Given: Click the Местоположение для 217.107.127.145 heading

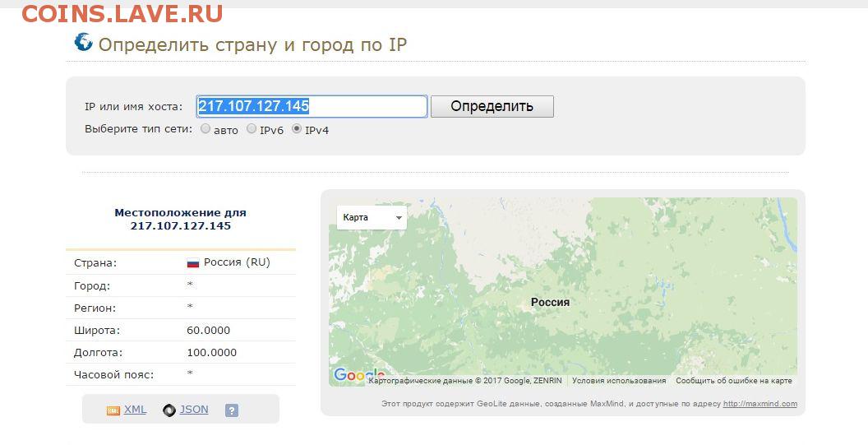Looking at the screenshot, I should 181,219.
